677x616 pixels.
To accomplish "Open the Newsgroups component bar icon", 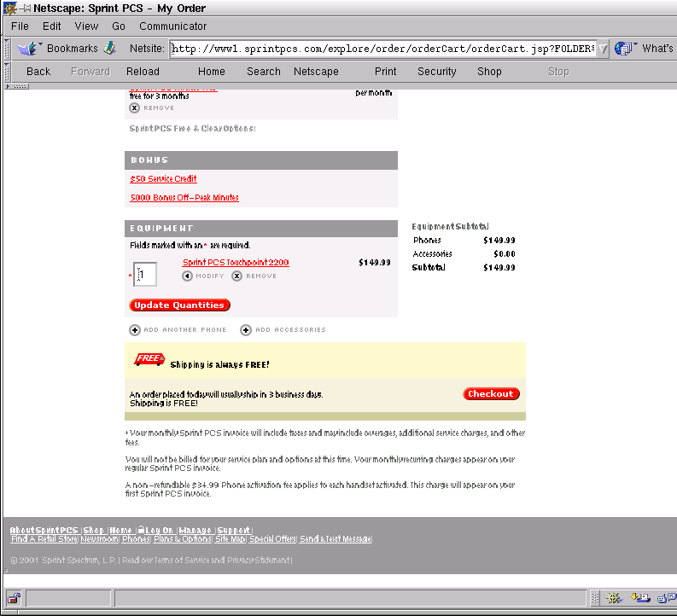I will click(667, 598).
